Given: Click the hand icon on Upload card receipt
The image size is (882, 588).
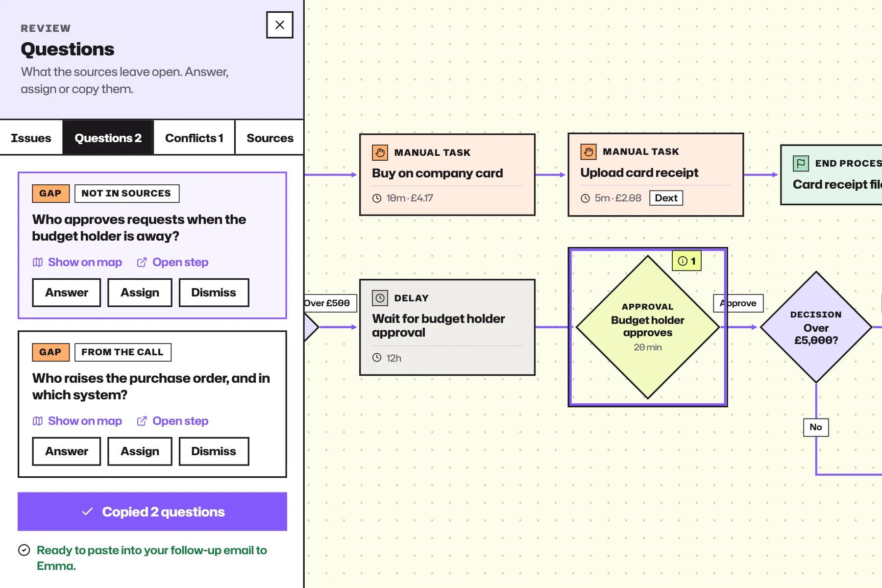Looking at the screenshot, I should click(x=588, y=152).
